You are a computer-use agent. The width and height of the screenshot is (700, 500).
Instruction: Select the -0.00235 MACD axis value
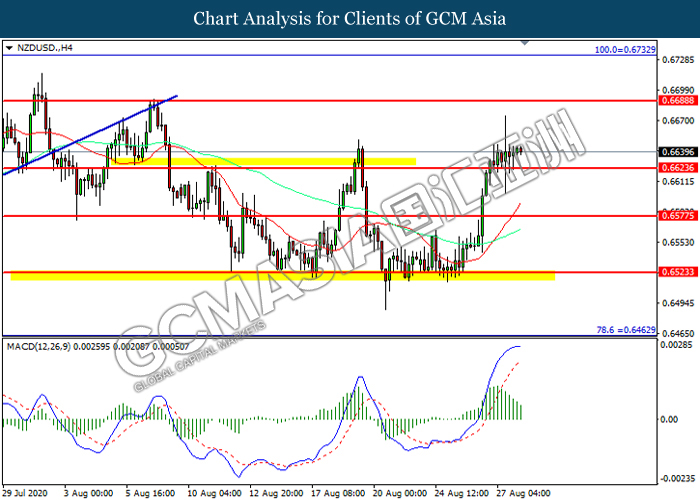[x=678, y=479]
